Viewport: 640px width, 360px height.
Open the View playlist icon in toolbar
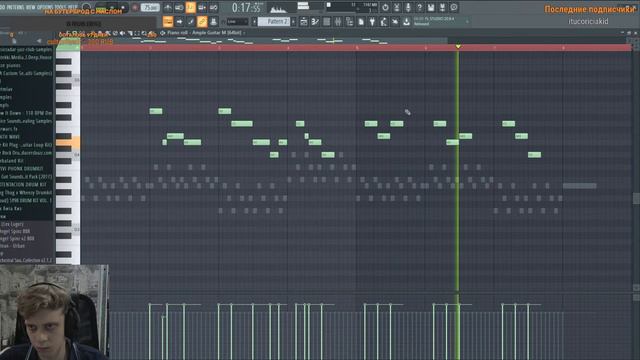coord(304,22)
